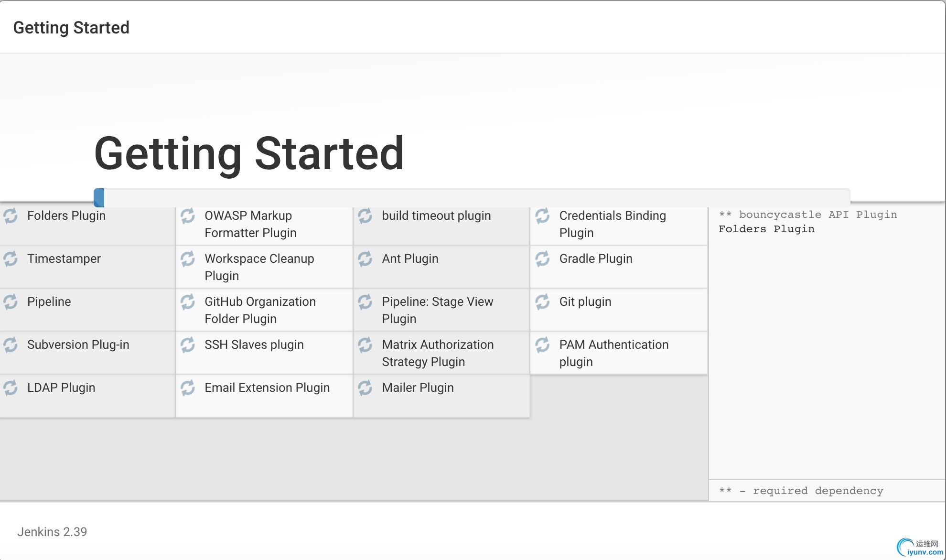Image resolution: width=946 pixels, height=560 pixels.
Task: Click the Subversion Plug-in text
Action: click(x=78, y=345)
